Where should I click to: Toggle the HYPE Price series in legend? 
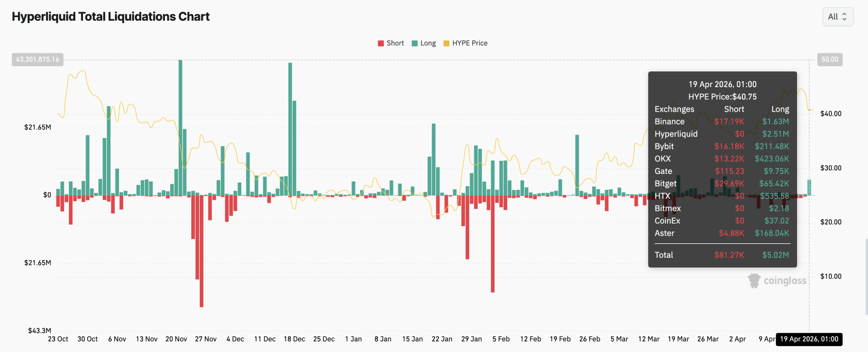point(465,43)
